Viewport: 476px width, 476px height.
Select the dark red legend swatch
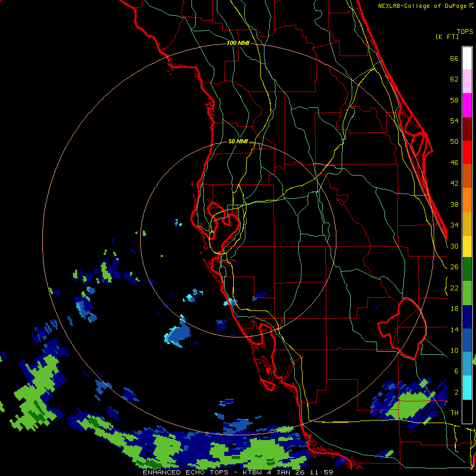pos(467,129)
